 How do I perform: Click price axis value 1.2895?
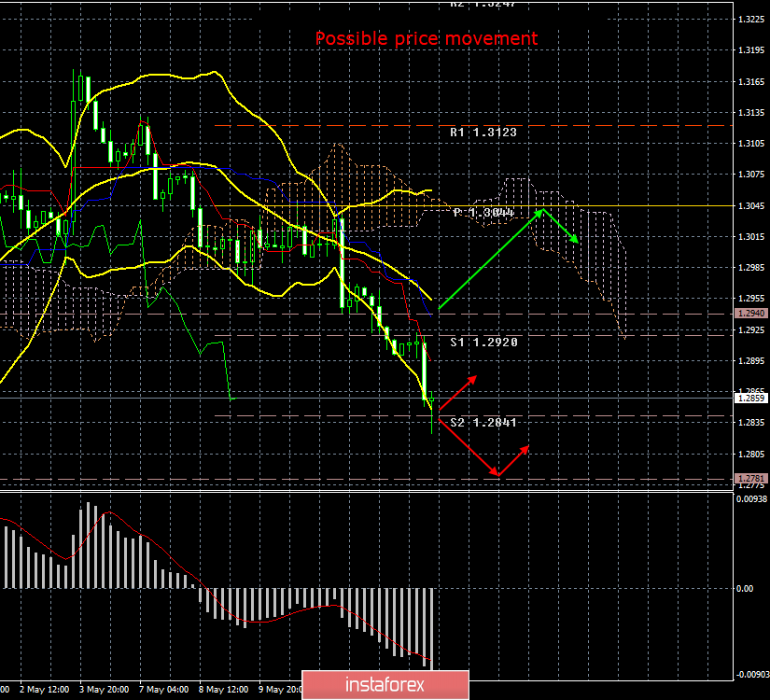(752, 360)
